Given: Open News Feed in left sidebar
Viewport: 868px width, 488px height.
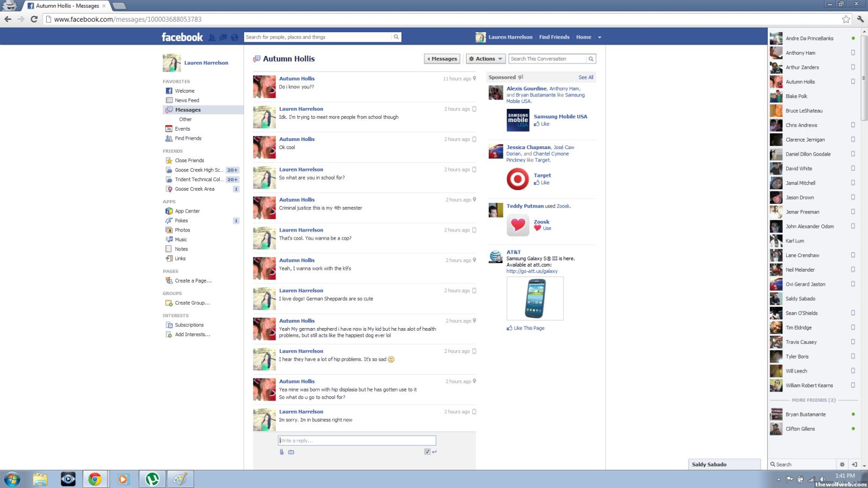Looking at the screenshot, I should coord(187,100).
